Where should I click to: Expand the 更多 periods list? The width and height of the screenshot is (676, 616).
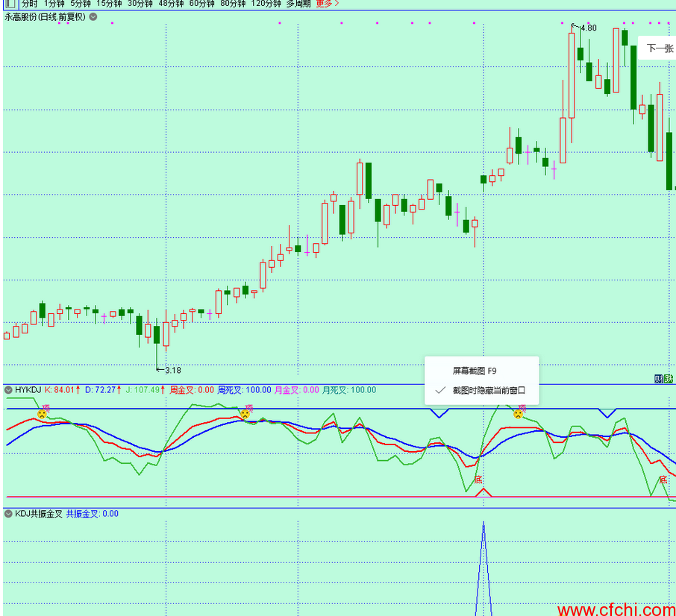tap(328, 4)
